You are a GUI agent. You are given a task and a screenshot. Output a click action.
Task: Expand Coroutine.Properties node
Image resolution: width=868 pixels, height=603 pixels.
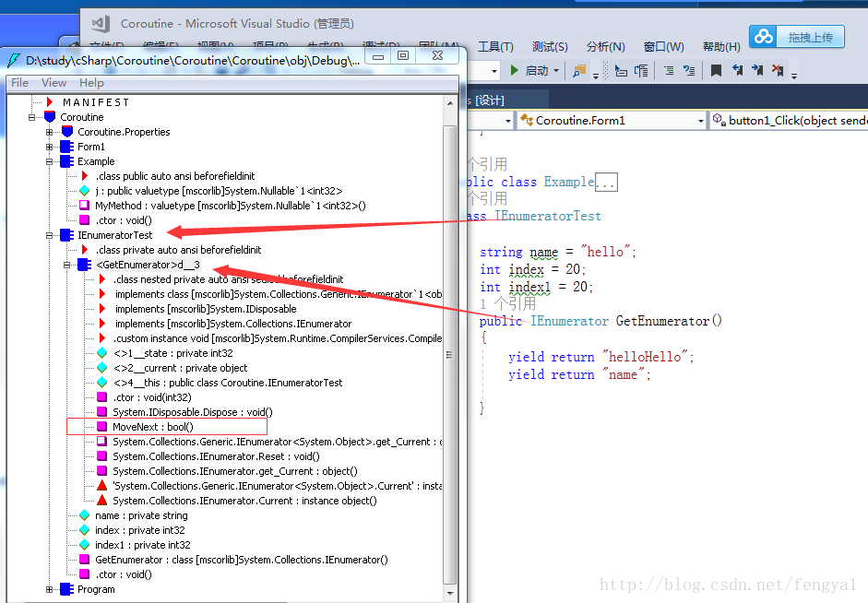[x=49, y=132]
